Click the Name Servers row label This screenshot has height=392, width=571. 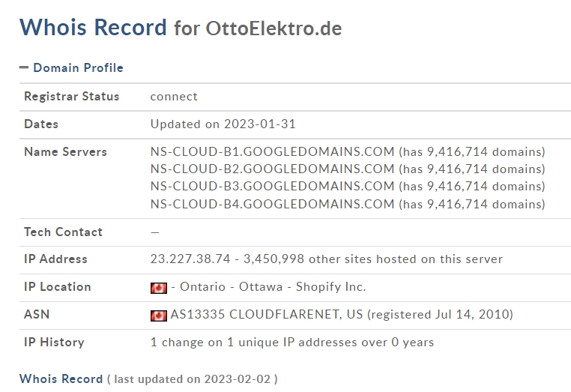click(x=65, y=151)
